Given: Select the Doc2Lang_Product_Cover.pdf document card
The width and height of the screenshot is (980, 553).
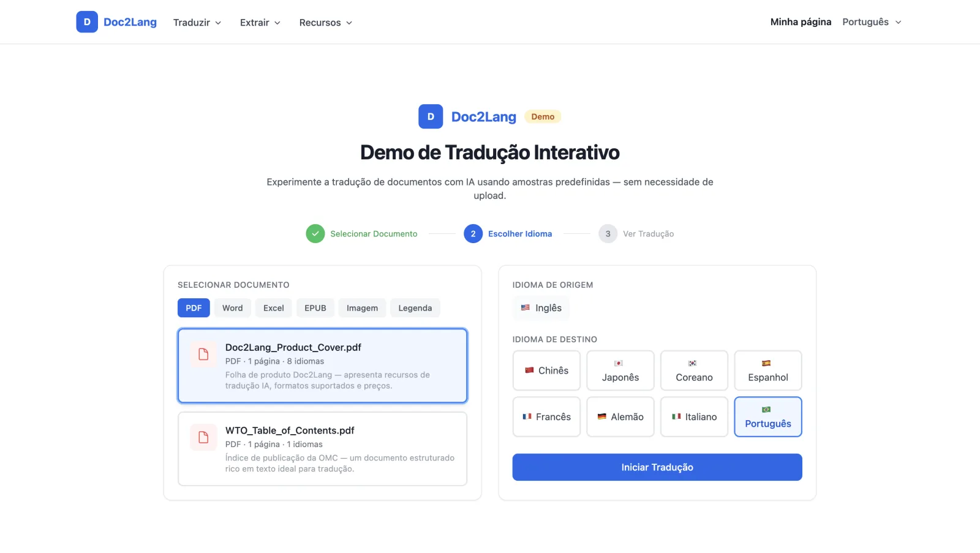Looking at the screenshot, I should click(x=323, y=366).
